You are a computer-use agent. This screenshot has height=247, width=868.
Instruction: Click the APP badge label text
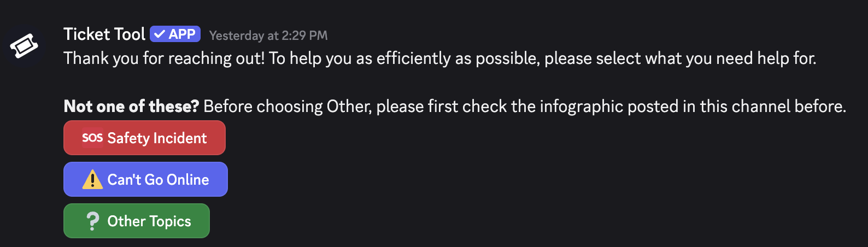[182, 34]
